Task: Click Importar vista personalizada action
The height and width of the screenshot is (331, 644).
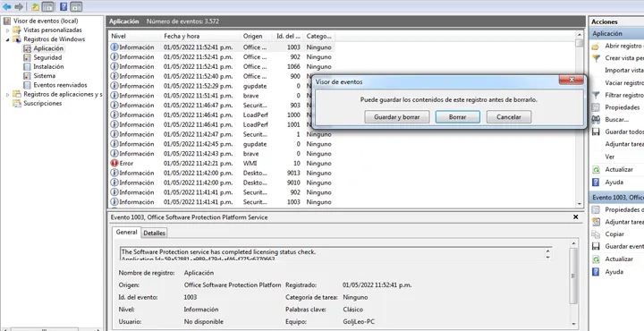Action: tap(624, 70)
